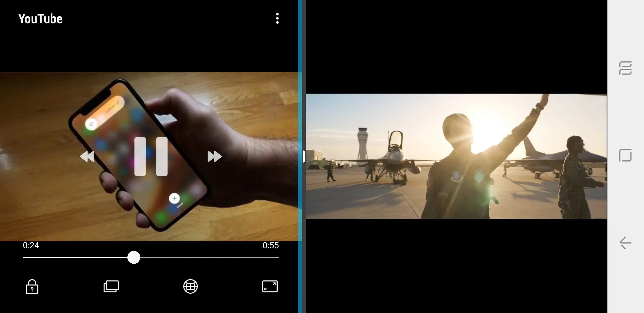This screenshot has width=644, height=313.
Task: Pause the video with the center button
Action: [x=151, y=156]
